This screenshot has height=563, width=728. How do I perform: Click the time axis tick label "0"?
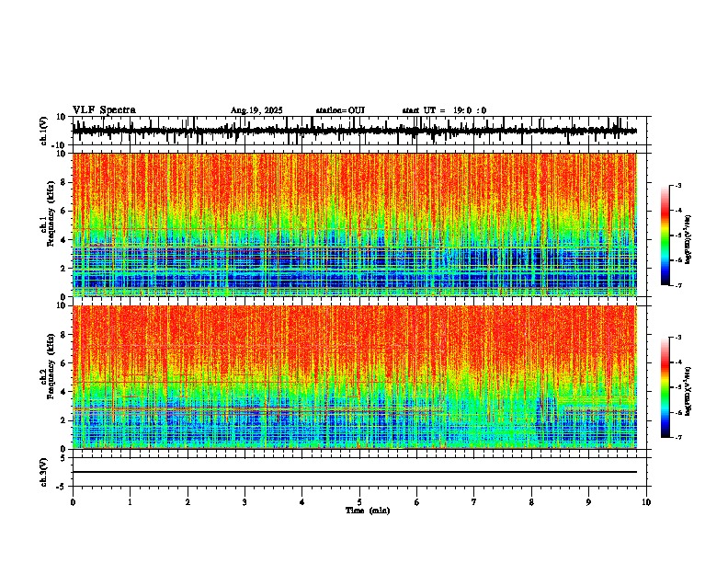click(x=73, y=502)
